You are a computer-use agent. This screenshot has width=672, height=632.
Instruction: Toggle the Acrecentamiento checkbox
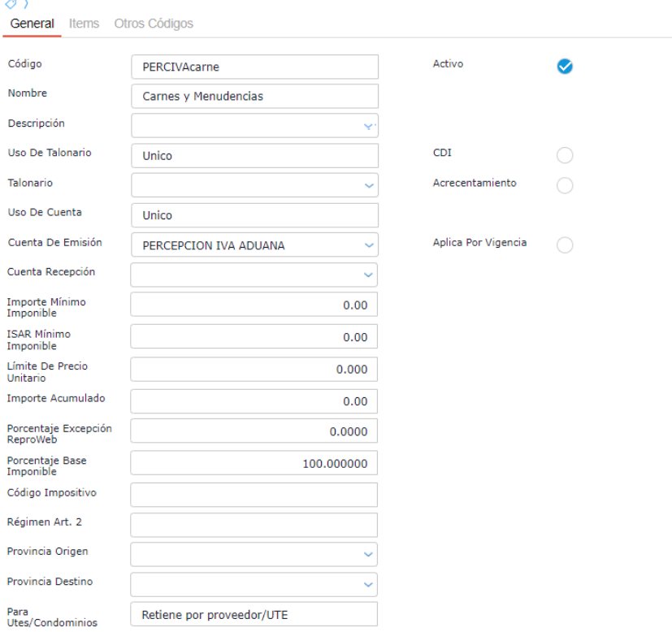coord(565,185)
